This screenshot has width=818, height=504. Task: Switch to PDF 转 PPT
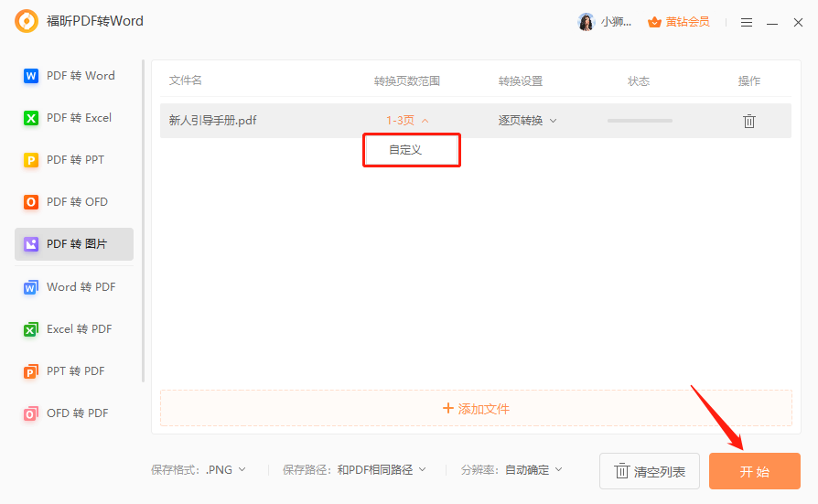coord(74,160)
